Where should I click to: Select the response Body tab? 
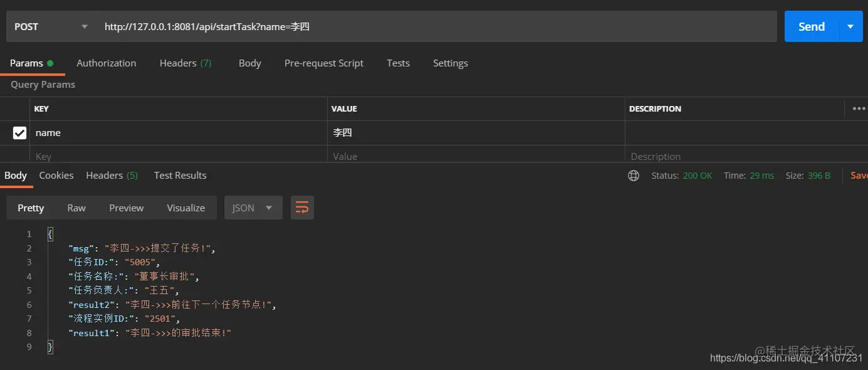point(16,176)
